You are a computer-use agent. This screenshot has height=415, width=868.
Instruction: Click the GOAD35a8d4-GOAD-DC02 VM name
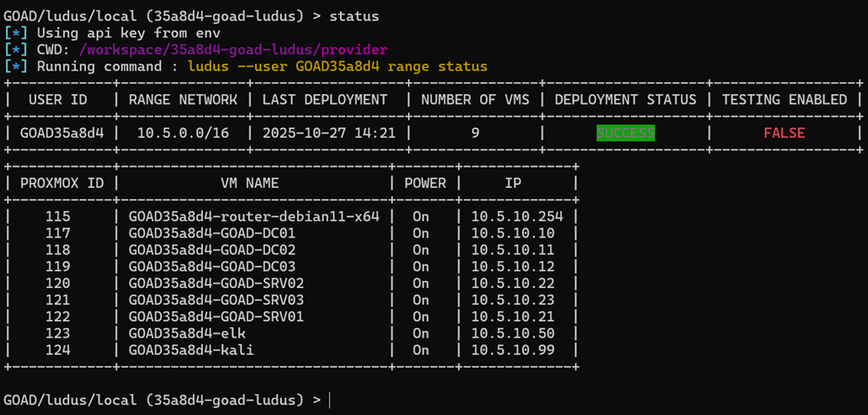[x=212, y=250]
